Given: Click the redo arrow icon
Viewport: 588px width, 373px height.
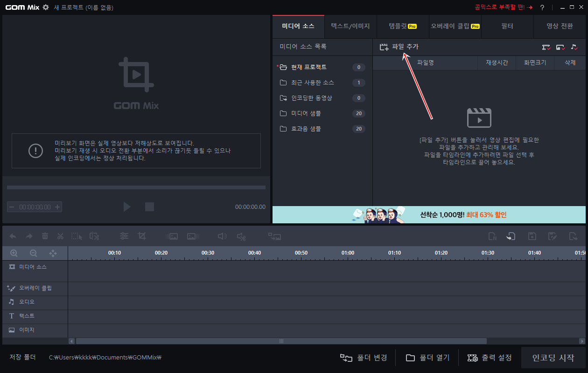Looking at the screenshot, I should click(x=29, y=236).
